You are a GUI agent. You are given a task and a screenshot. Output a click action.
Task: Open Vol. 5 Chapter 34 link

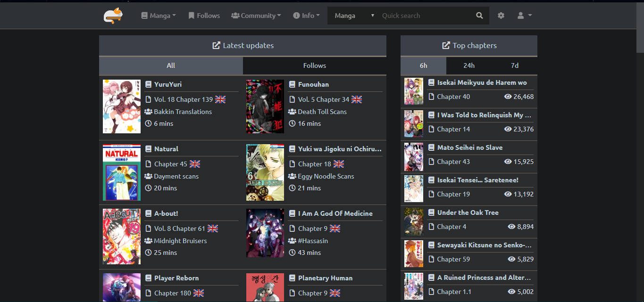click(324, 99)
